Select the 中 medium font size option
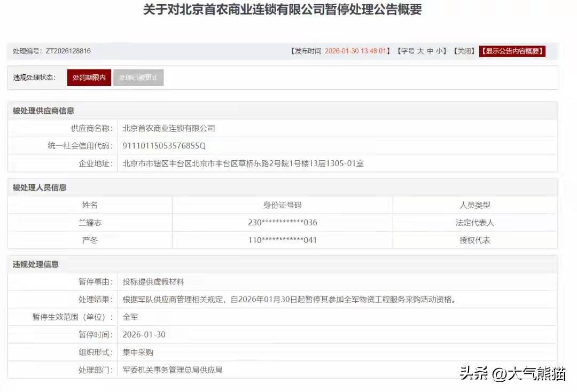 coord(430,51)
